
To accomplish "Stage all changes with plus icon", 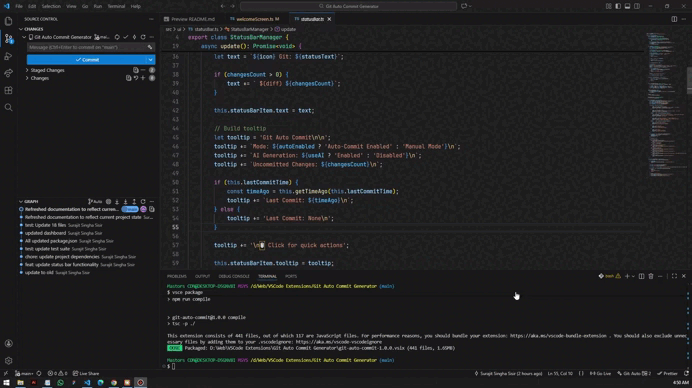I will pyautogui.click(x=143, y=78).
